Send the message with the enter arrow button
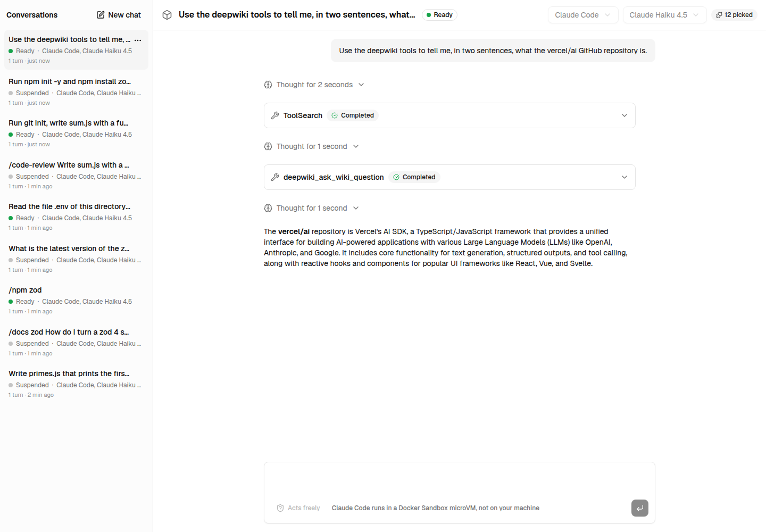This screenshot has width=766, height=532. click(x=640, y=508)
